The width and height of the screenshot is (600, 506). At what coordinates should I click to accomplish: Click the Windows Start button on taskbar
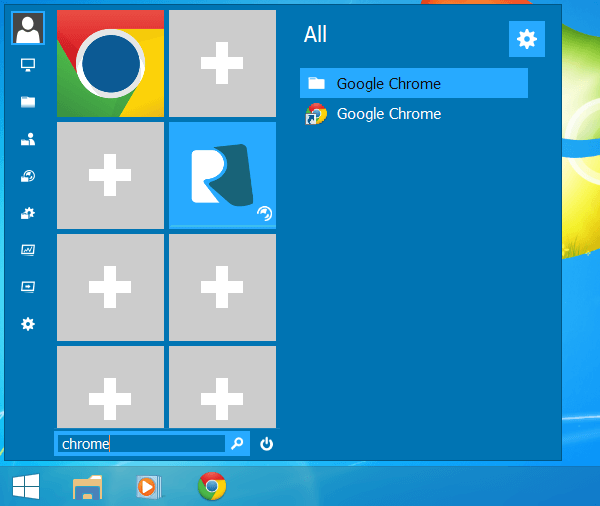pyautogui.click(x=26, y=486)
